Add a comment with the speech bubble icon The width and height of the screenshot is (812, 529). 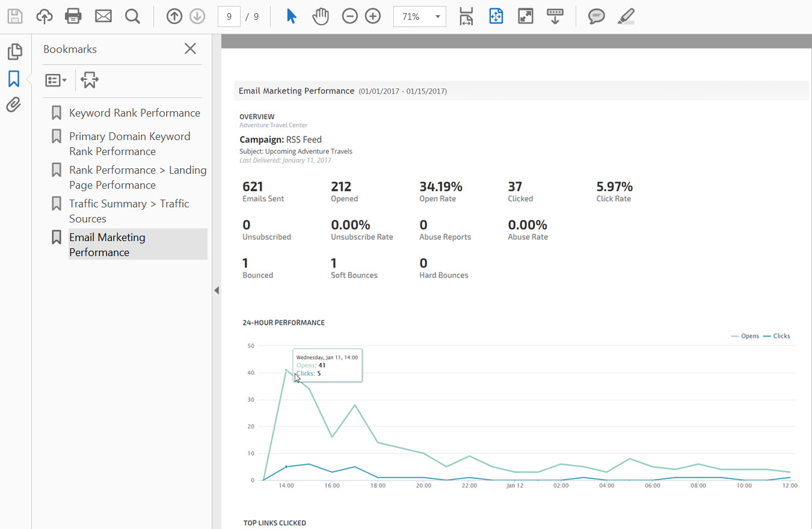click(596, 16)
